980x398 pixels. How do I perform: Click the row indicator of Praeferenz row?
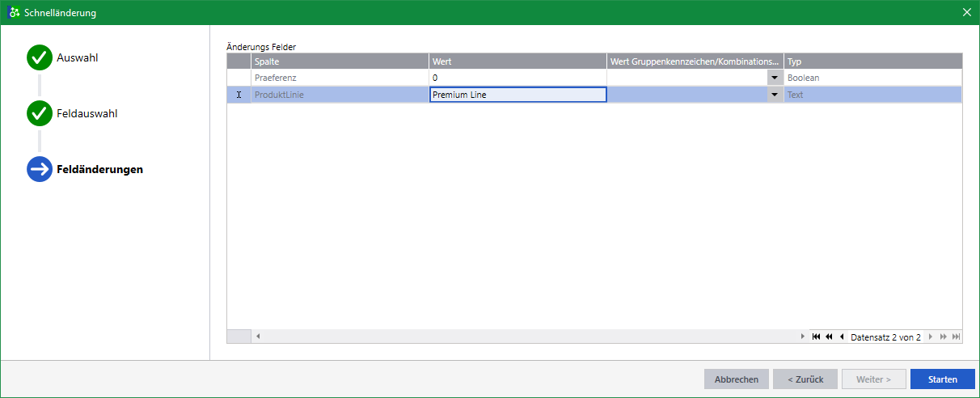coord(239,78)
